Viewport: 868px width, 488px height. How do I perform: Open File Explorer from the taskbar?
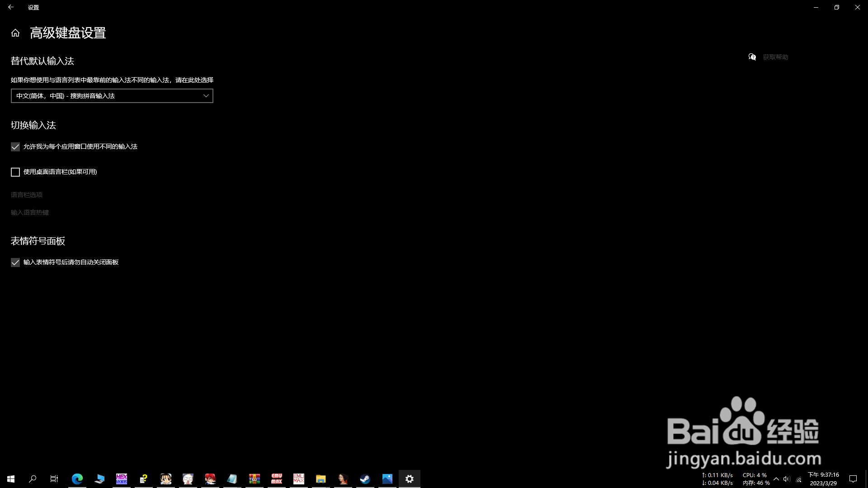[321, 479]
